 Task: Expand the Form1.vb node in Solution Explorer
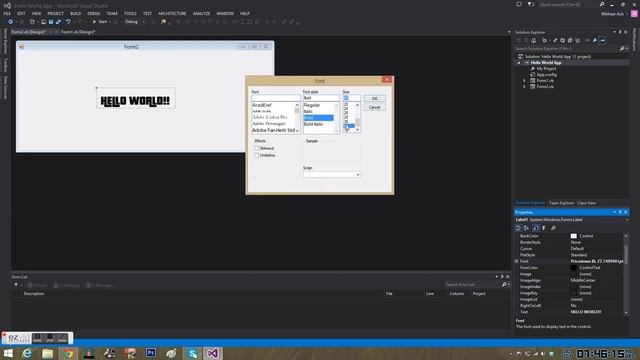tap(524, 81)
